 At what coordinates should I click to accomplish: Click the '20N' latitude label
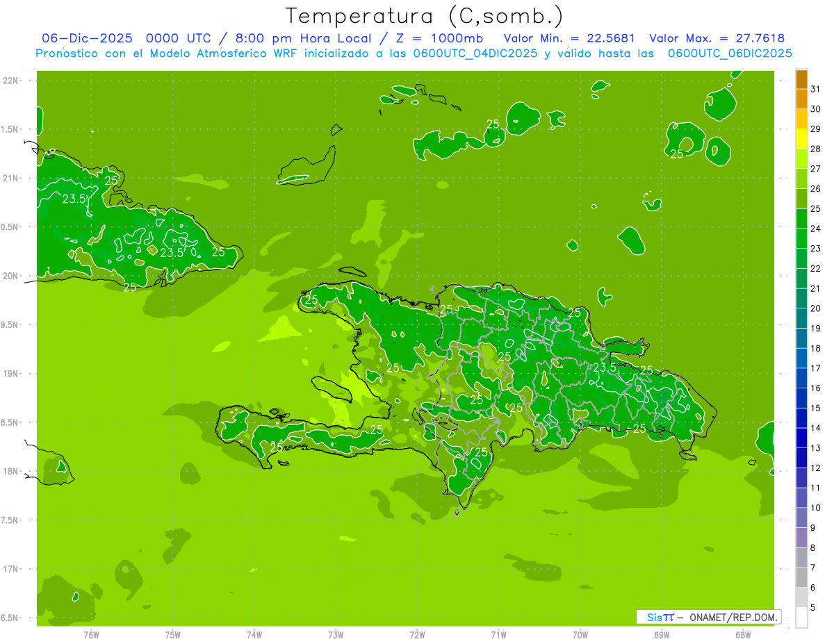tap(11, 276)
